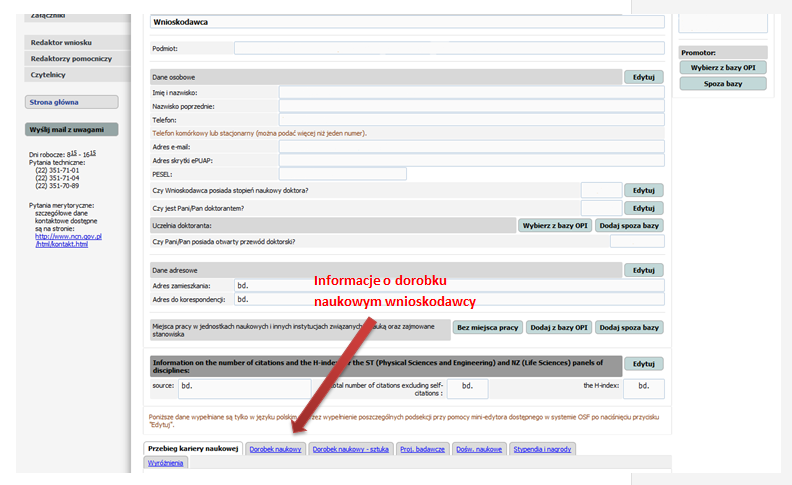Click the Podmiot field
792x485 pixels.
[x=449, y=48]
